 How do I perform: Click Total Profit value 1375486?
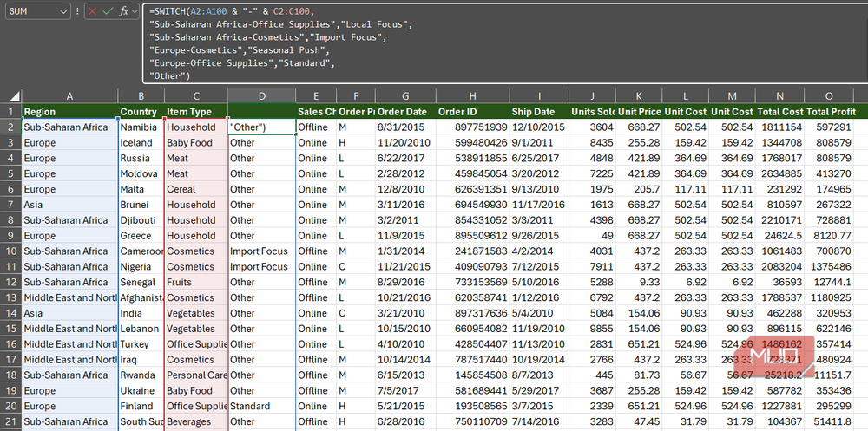pyautogui.click(x=829, y=267)
